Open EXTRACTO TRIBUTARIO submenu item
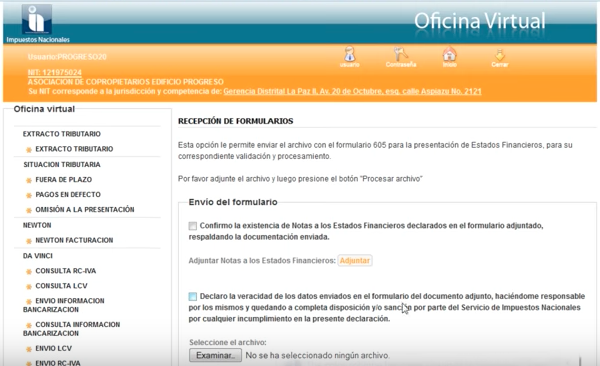The image size is (600, 366). tap(74, 149)
